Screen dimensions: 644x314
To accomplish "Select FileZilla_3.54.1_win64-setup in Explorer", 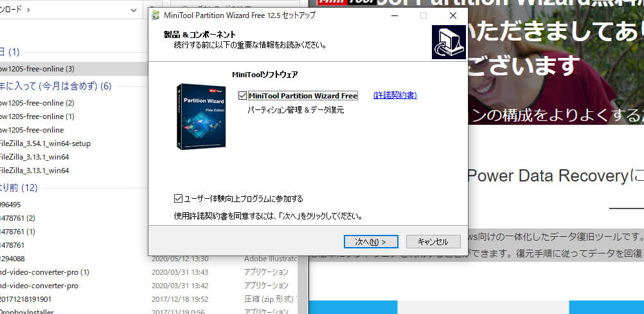I will (45, 143).
